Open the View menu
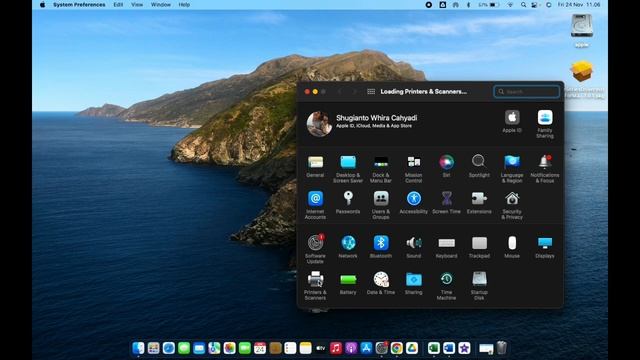The image size is (640, 360). tap(137, 4)
